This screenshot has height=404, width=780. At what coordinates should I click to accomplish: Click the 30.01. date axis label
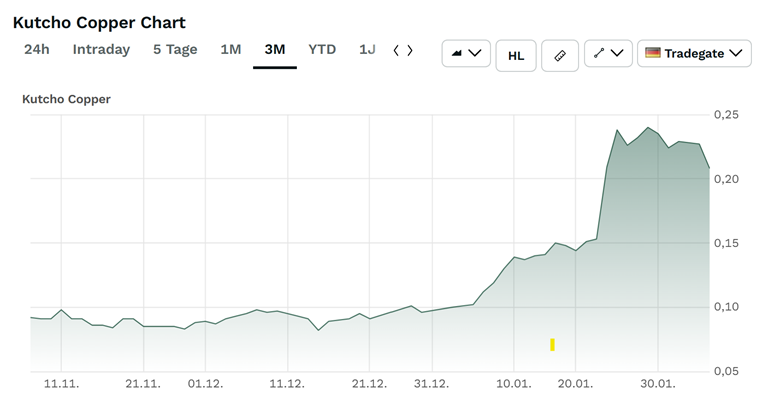657,383
